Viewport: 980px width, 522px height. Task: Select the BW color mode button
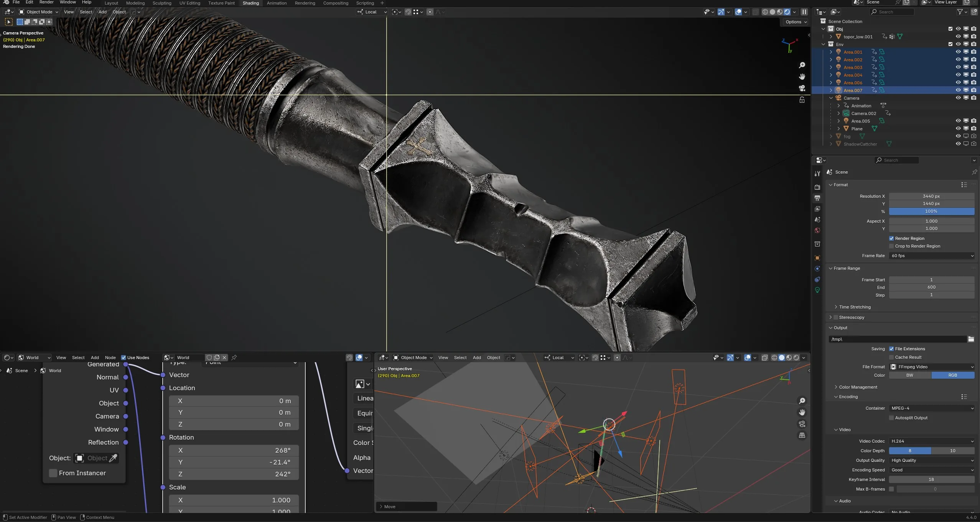point(910,375)
